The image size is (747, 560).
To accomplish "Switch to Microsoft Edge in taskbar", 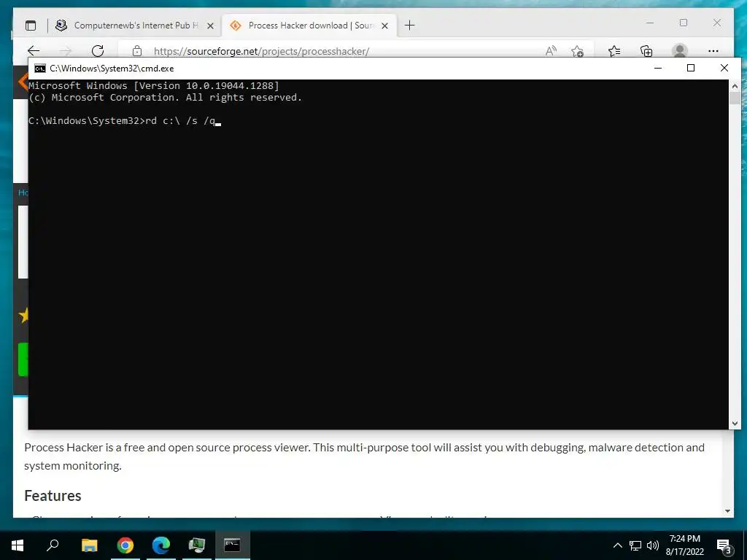I will 161,545.
